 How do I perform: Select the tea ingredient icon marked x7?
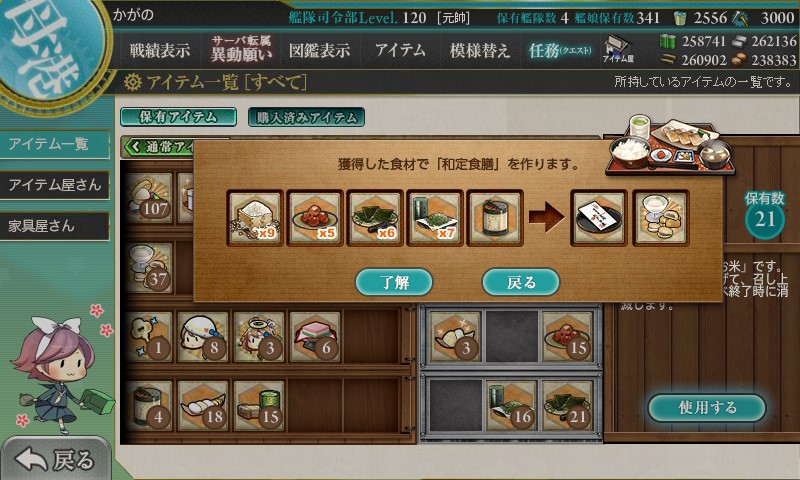click(x=435, y=218)
